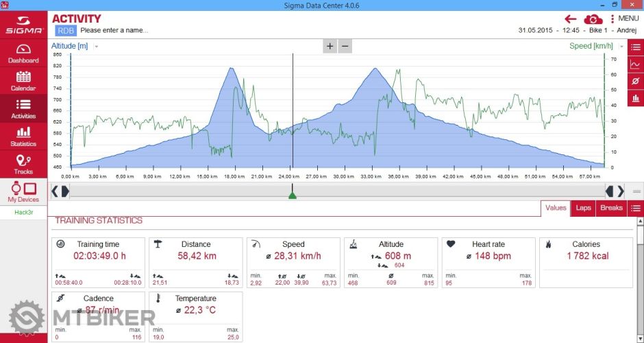Screen dimensions: 644x343
Task: Zoom in chart with plus button
Action: point(330,46)
